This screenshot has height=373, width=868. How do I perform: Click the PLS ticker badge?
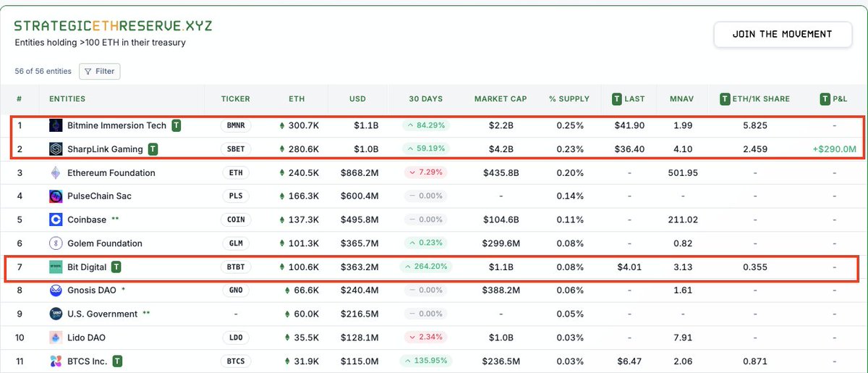point(235,196)
